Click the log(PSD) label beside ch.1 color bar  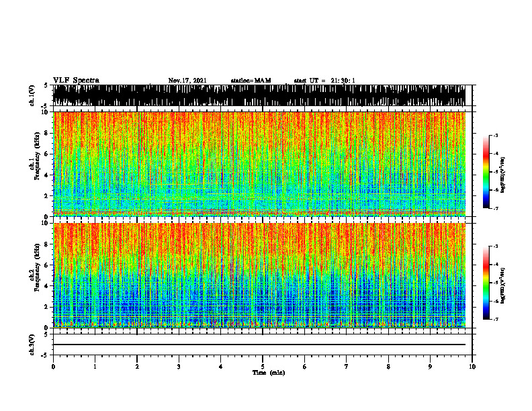pyautogui.click(x=503, y=175)
